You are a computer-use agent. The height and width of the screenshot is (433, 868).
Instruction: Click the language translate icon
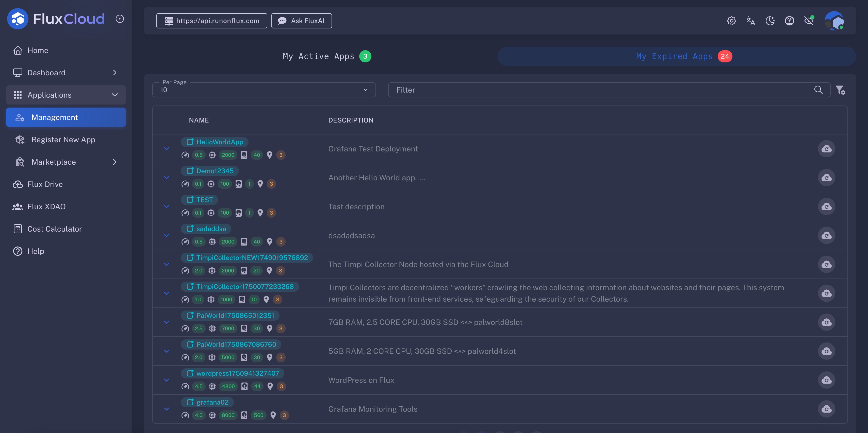point(751,21)
